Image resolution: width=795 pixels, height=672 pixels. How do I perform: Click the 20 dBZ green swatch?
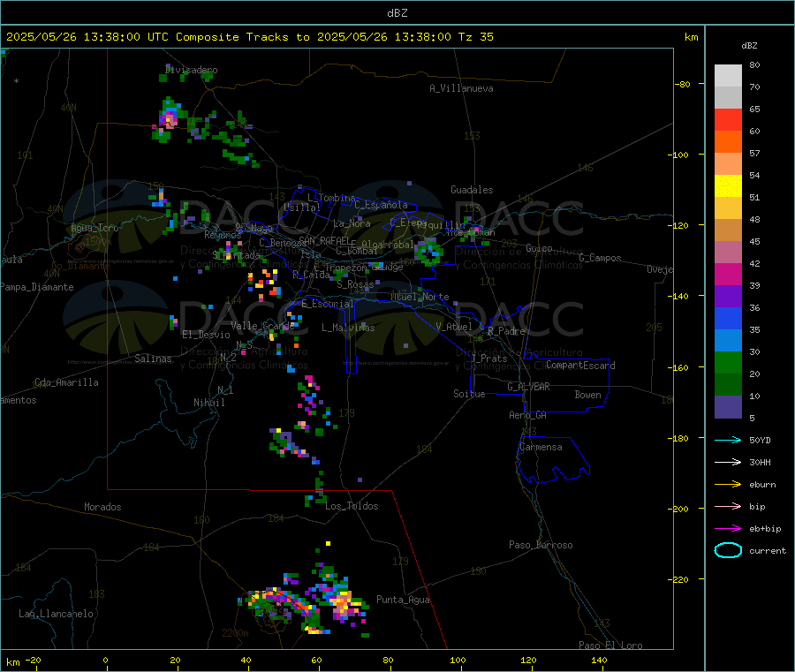728,385
